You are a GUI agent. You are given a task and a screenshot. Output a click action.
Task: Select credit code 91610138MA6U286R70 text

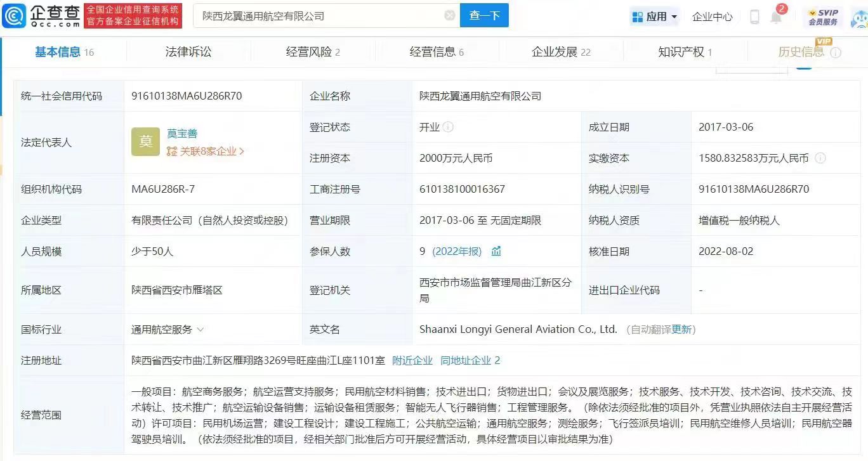tap(187, 96)
